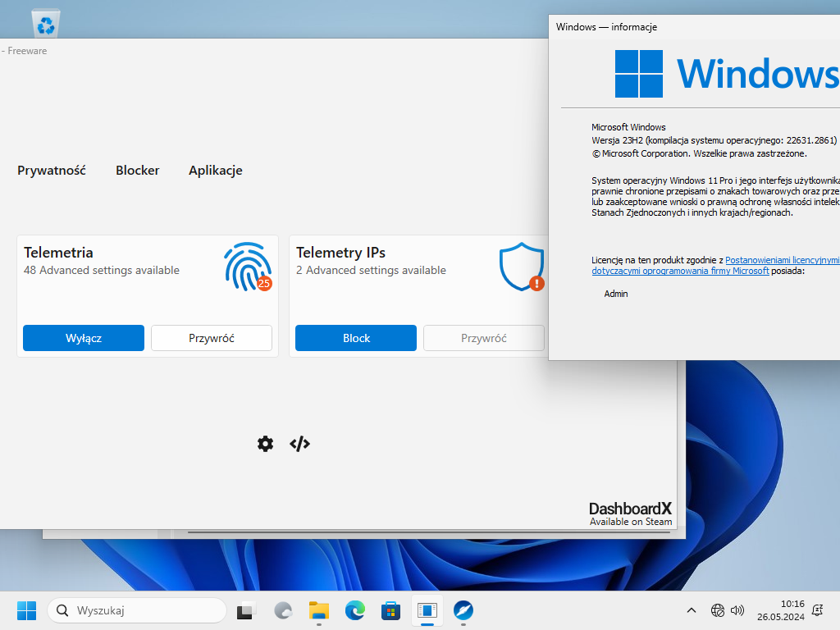Click DashboardX Available on Steam banner
Screen dimensions: 840x630
pos(630,514)
